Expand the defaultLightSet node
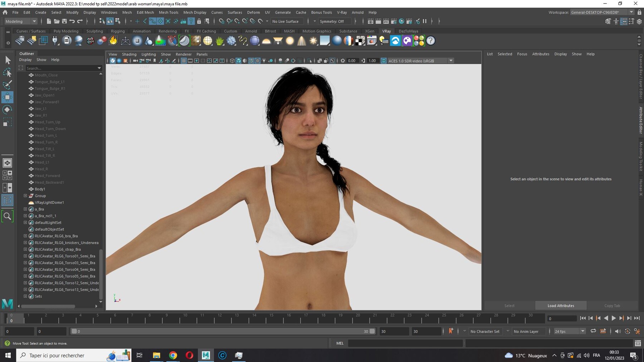 [x=25, y=223]
